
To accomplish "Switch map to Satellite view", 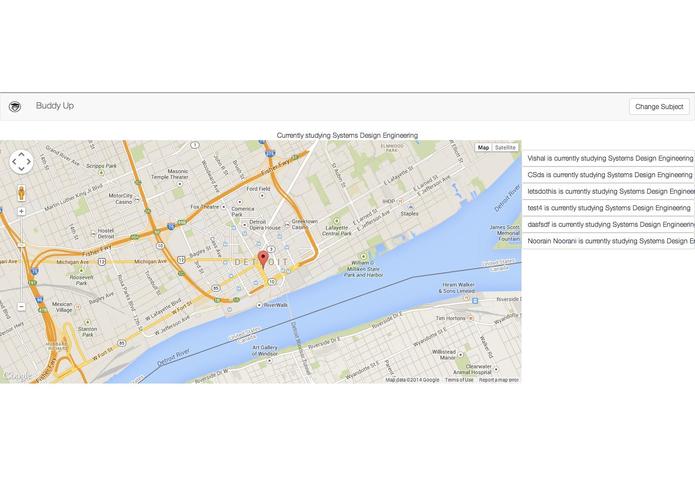I will pos(505,148).
